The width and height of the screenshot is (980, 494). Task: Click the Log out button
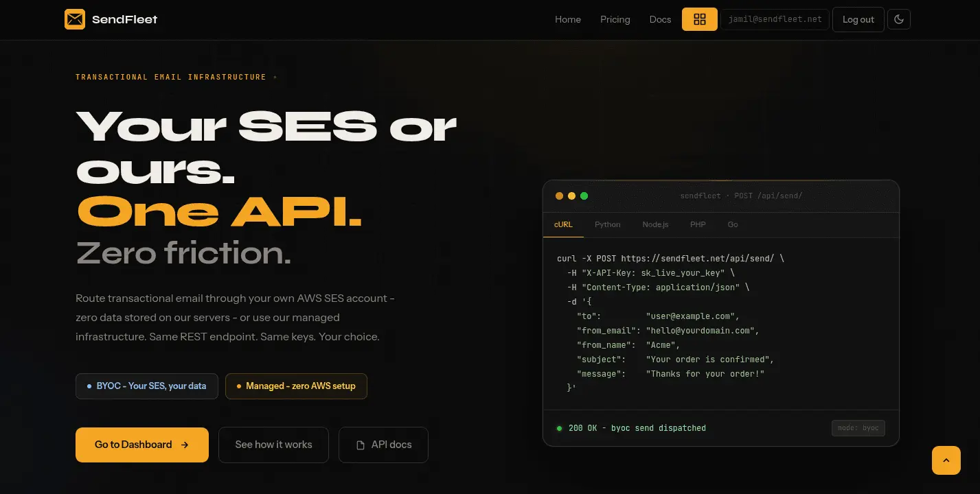[858, 19]
